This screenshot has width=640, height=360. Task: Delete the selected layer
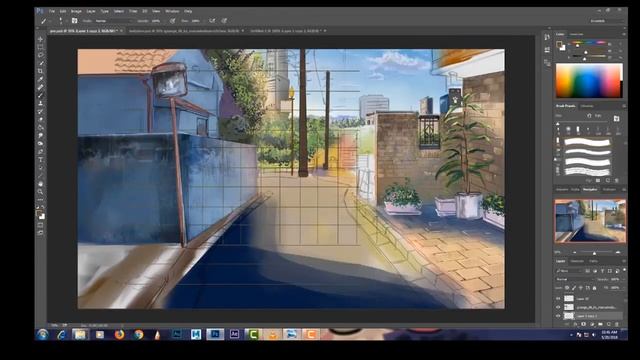[x=617, y=324]
